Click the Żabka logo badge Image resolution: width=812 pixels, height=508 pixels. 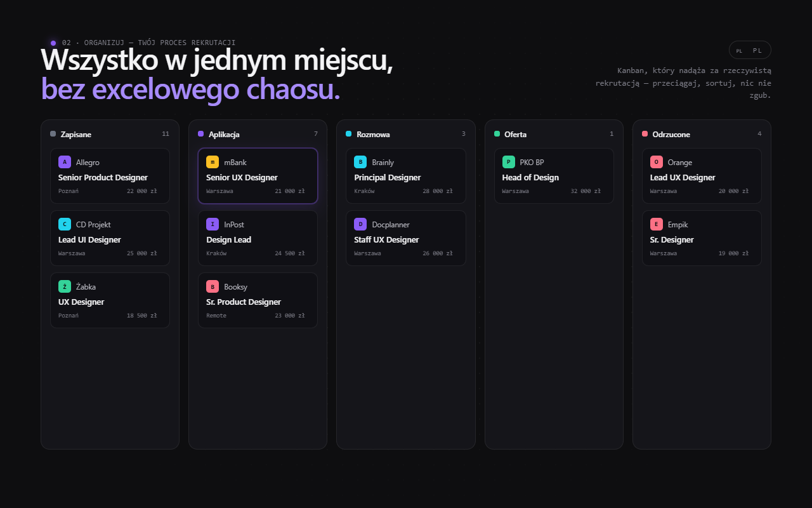tap(65, 286)
